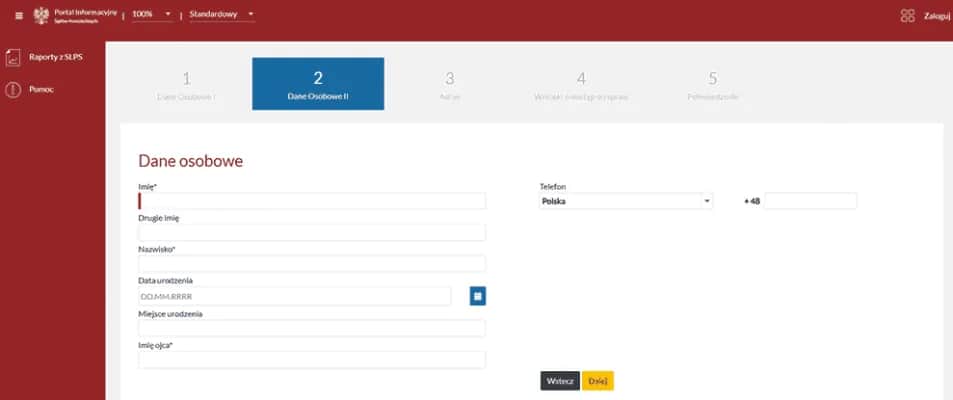Focus the Imię ojca input field
953x400 pixels.
(x=312, y=360)
